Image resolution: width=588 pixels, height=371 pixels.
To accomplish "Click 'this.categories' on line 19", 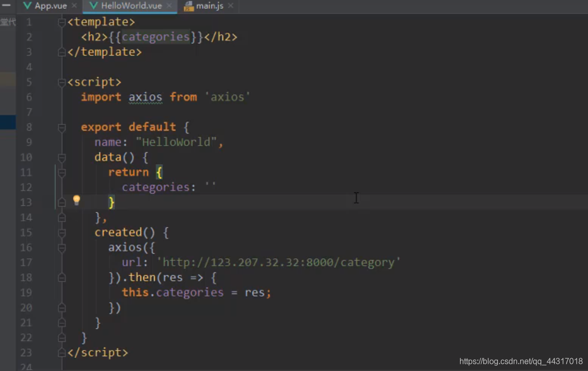I will pyautogui.click(x=173, y=292).
